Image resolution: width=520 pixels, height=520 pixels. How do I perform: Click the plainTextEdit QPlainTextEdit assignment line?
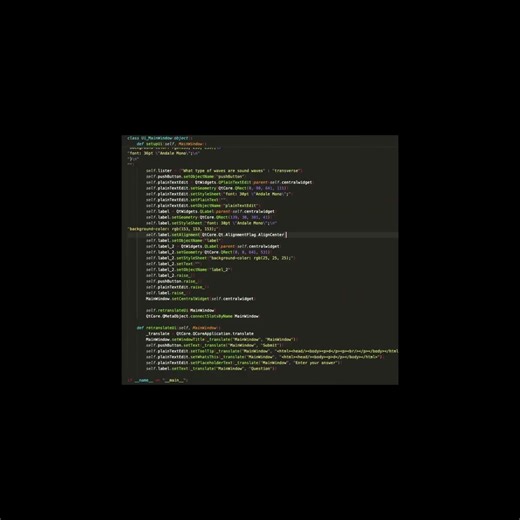click(x=229, y=182)
